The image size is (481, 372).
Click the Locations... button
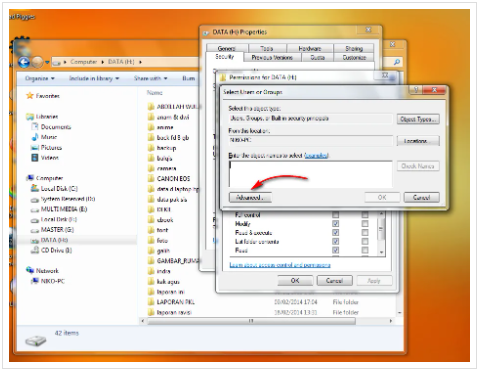tap(418, 141)
